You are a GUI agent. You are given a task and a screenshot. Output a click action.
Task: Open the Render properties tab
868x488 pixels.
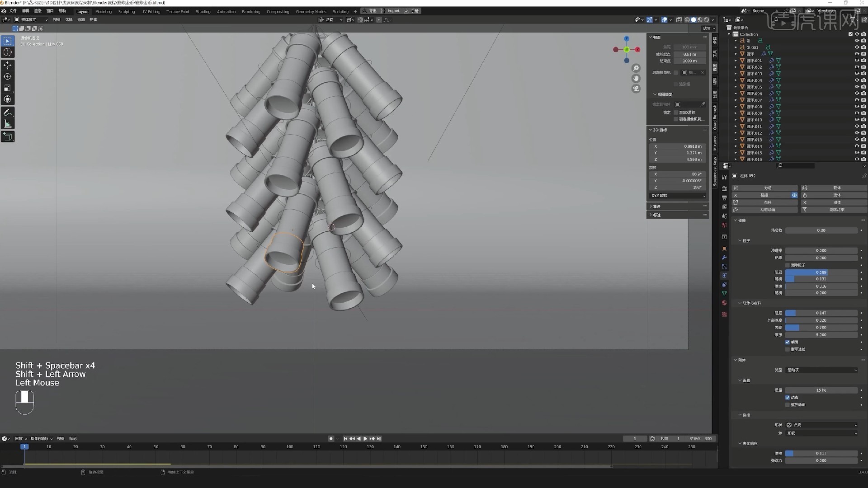coord(724,188)
